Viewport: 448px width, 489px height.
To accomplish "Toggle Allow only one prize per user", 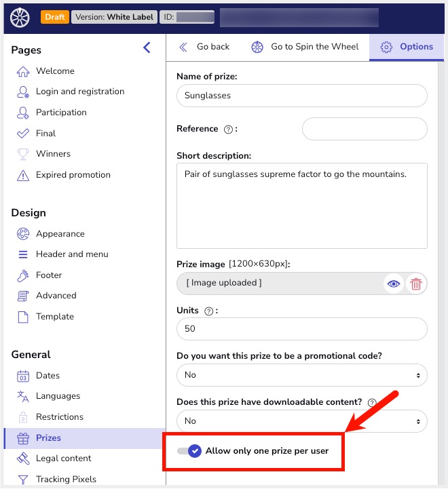I will tap(189, 451).
